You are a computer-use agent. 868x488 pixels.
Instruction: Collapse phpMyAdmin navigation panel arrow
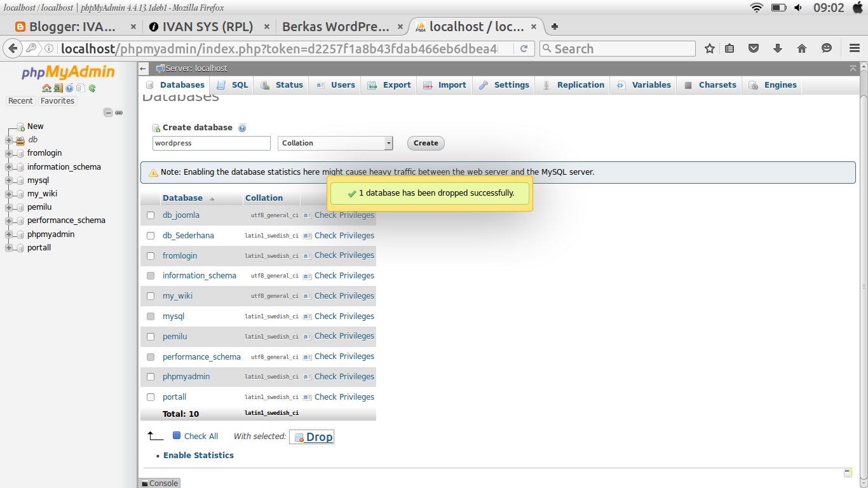(x=144, y=69)
